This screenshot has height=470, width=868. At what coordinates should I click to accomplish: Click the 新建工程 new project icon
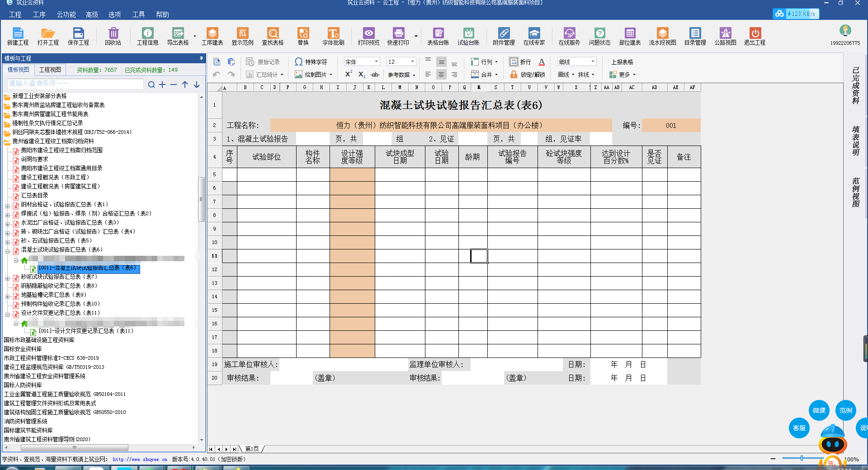tap(18, 36)
